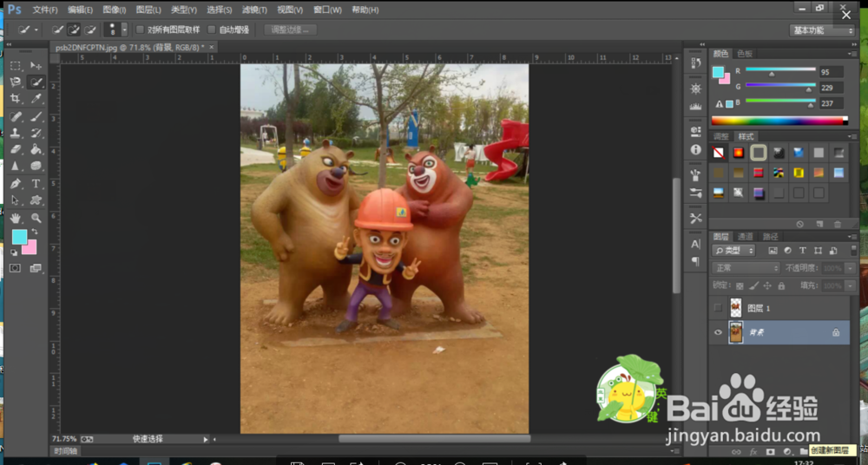Toggle lock position in Layers panel

tap(767, 286)
